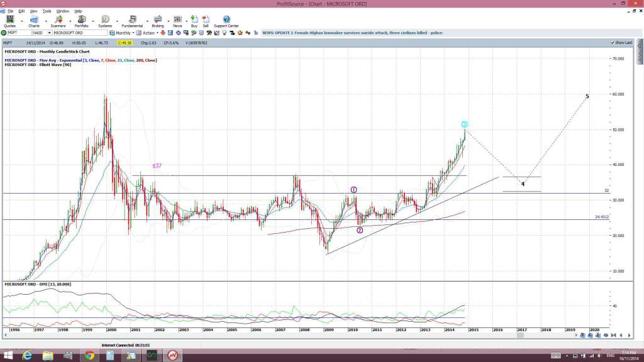
Task: Click the MSFT symbol input field
Action: click(x=19, y=33)
